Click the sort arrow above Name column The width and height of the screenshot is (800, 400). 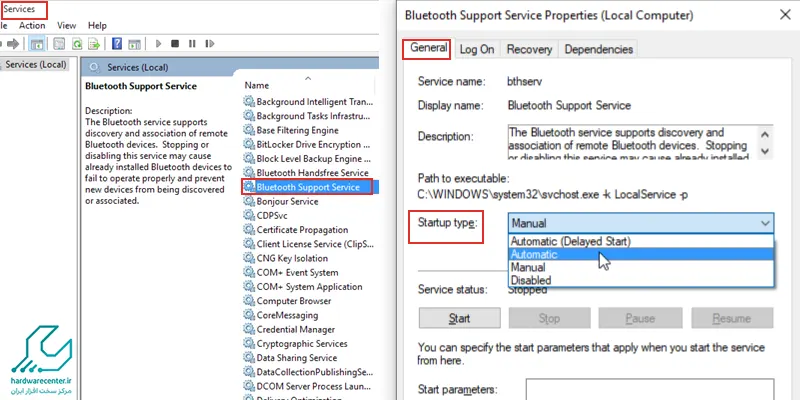pyautogui.click(x=308, y=78)
